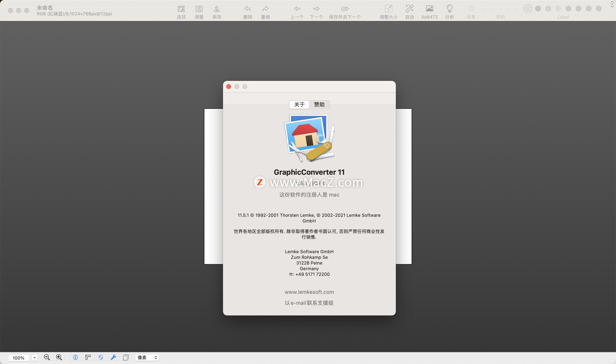The height and width of the screenshot is (364, 616).
Task: Click 以e-mail联系支援组 support link
Action: [x=309, y=303]
